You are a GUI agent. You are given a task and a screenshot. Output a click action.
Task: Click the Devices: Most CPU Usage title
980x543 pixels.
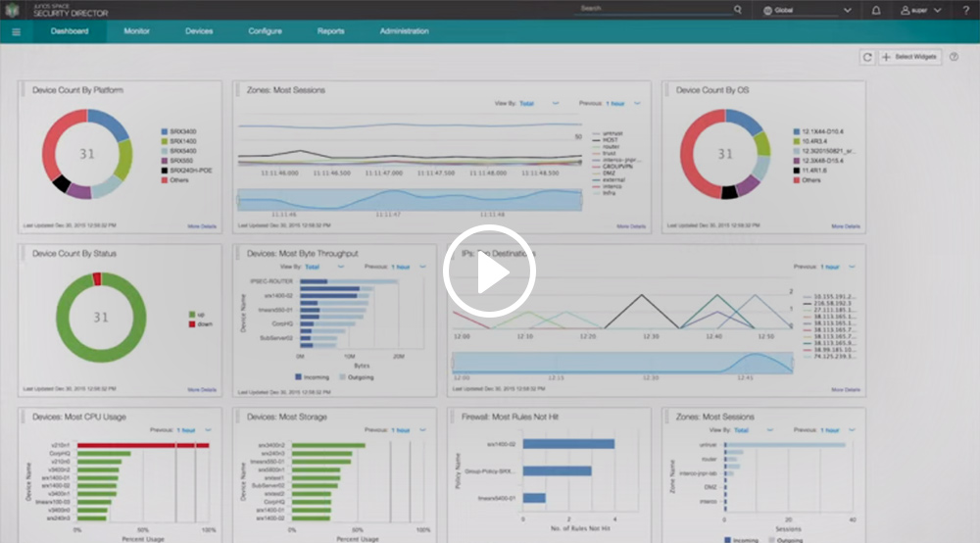pos(78,417)
